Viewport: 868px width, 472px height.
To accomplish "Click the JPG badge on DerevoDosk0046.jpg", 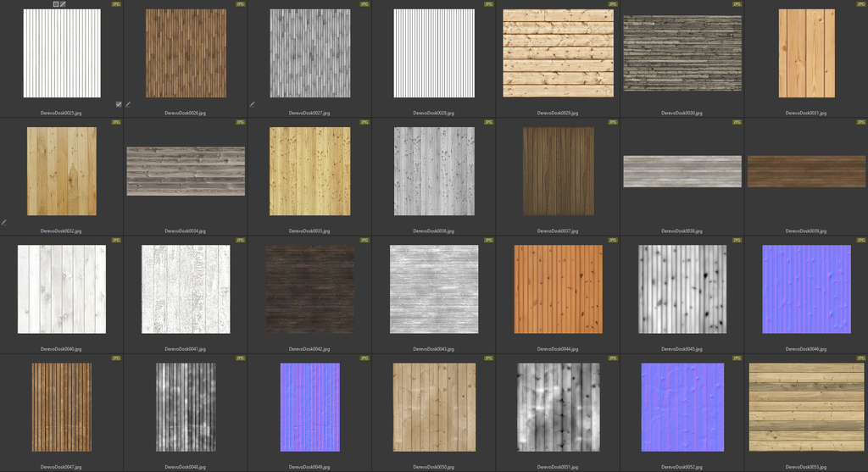I will coord(860,240).
